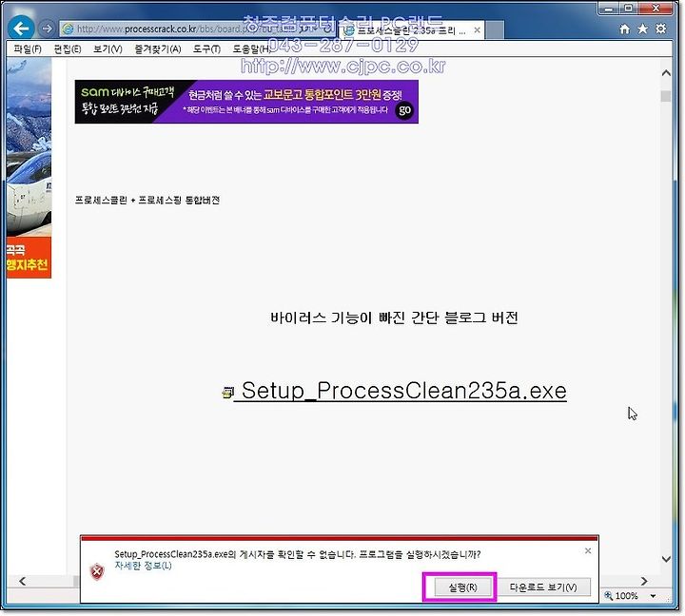
Task: Go back with the blue back arrow
Action: coord(21,29)
